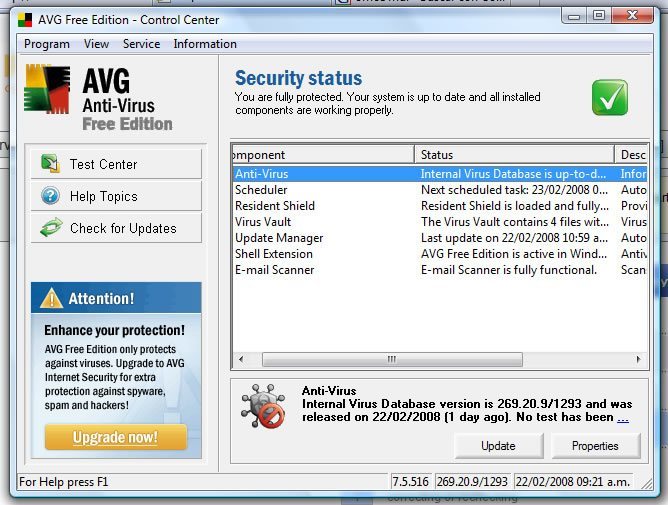This screenshot has height=505, width=668.
Task: Click 'For Help press F1' status text
Action: [x=64, y=482]
